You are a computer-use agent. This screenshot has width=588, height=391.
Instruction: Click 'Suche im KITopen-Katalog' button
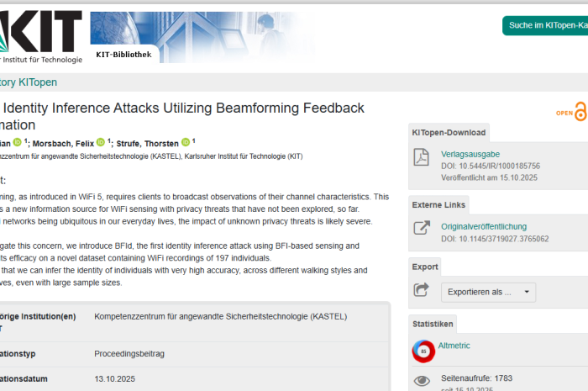[x=546, y=26]
